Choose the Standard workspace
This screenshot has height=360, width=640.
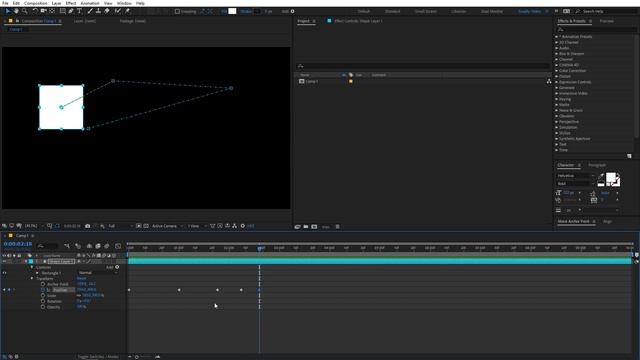tap(393, 11)
